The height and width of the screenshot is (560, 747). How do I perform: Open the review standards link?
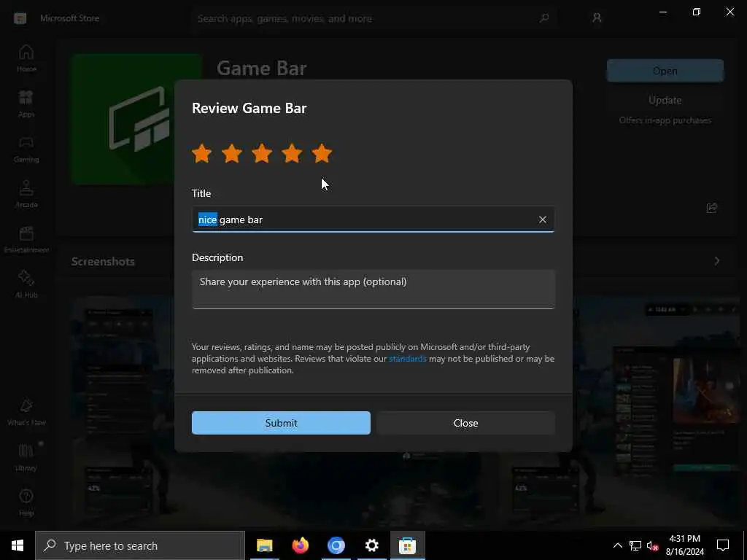(x=407, y=359)
